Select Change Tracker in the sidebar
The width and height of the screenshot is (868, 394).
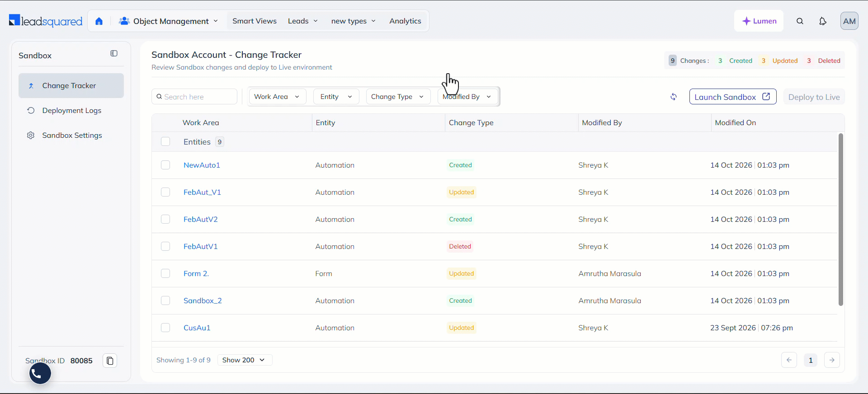[x=71, y=86]
